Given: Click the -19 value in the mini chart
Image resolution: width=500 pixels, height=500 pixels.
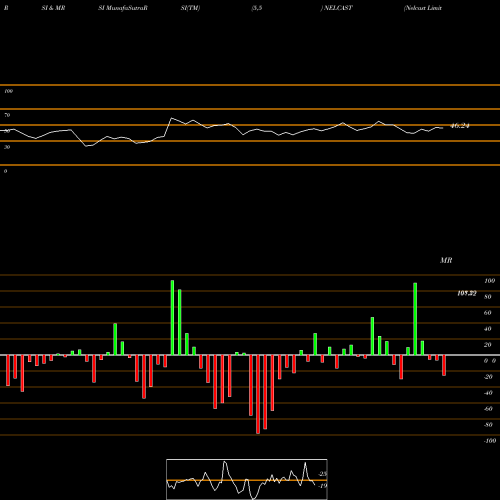Looking at the screenshot, I should point(322,486).
